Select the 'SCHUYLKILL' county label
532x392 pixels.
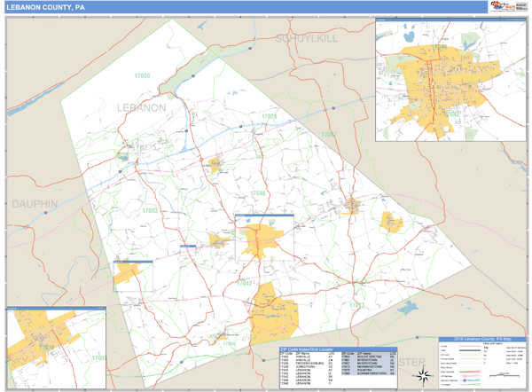pyautogui.click(x=307, y=39)
